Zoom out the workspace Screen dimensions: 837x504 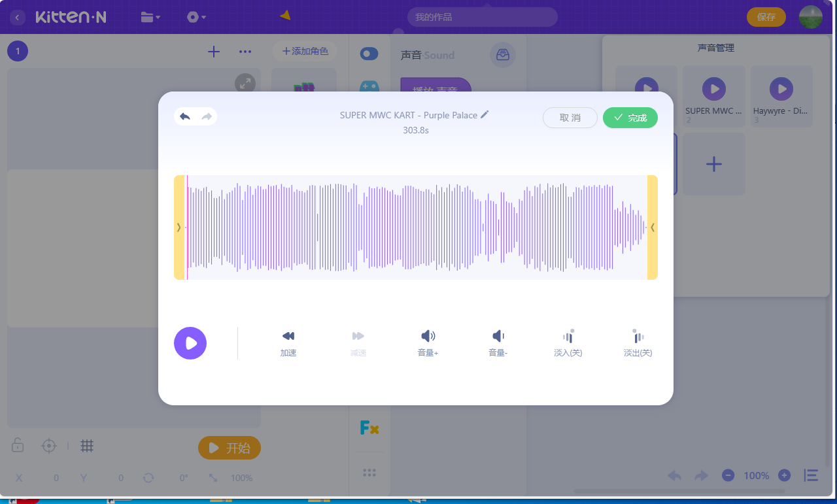point(728,476)
